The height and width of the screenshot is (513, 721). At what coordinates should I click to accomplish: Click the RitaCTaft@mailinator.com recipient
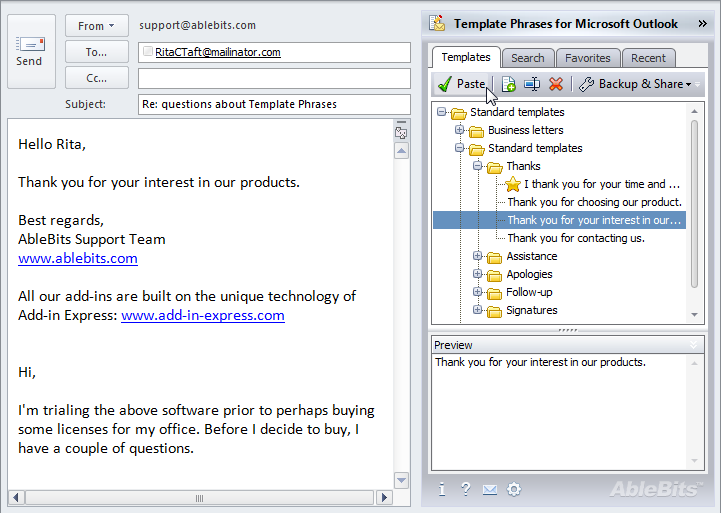click(x=218, y=52)
